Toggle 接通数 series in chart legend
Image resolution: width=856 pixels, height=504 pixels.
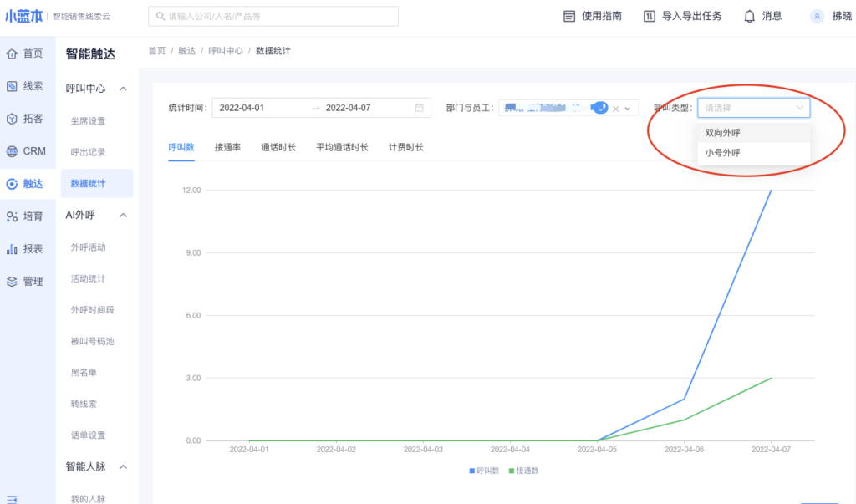[523, 471]
